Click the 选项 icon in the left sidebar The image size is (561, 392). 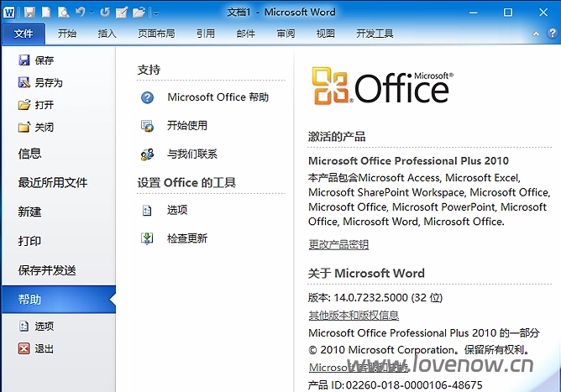(x=24, y=326)
